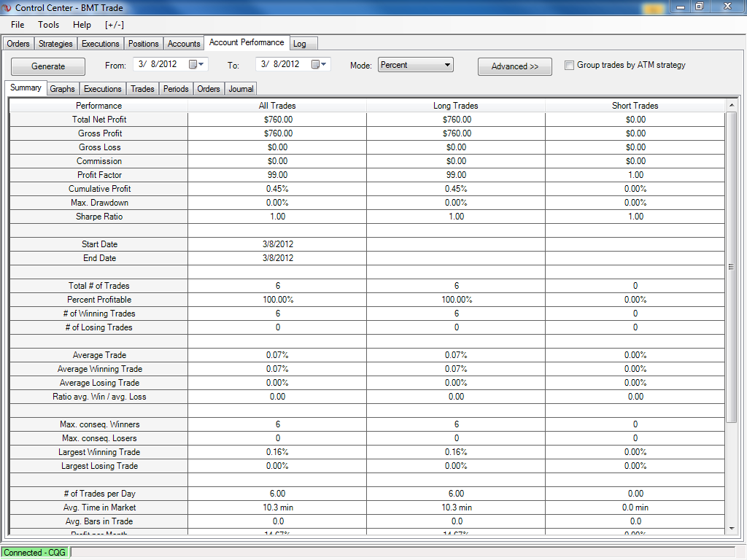Switch to the Positions tab
This screenshot has height=560, width=747.
(x=144, y=43)
